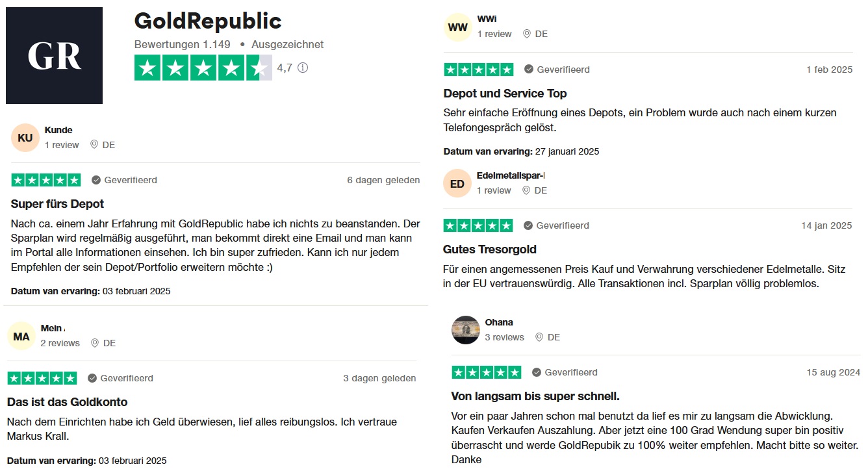Click the overall 4,7 star rating bar
This screenshot has width=868, height=471.
[203, 68]
